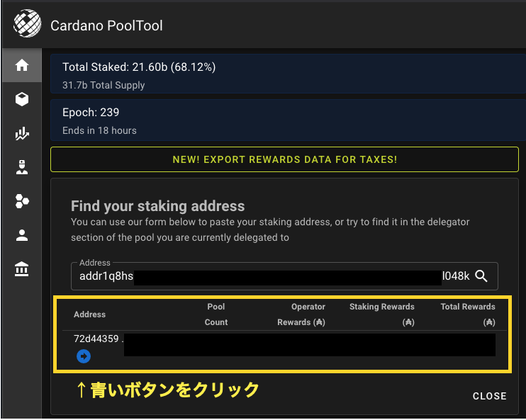Click the Home icon in the sidebar

22,65
